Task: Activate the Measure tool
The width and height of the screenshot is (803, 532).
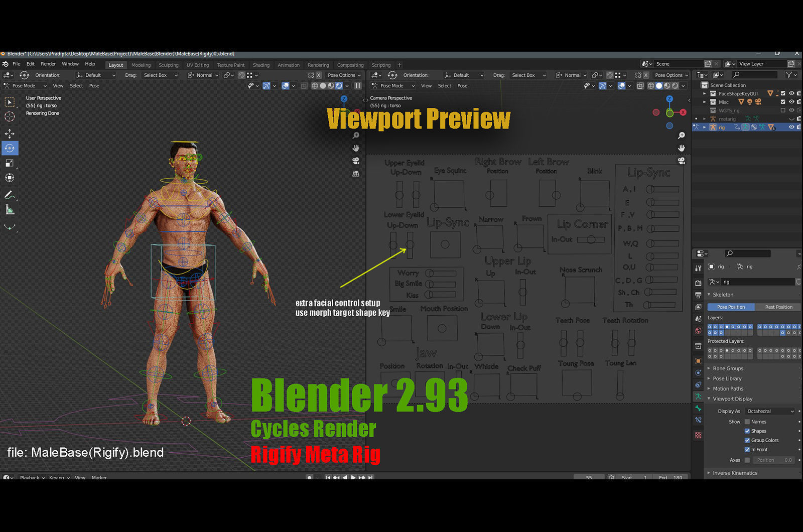Action: click(10, 210)
